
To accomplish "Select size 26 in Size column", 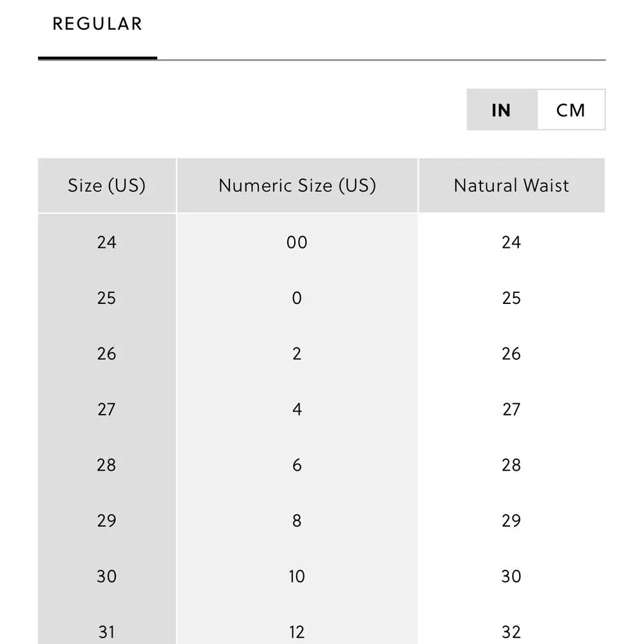I will [107, 354].
